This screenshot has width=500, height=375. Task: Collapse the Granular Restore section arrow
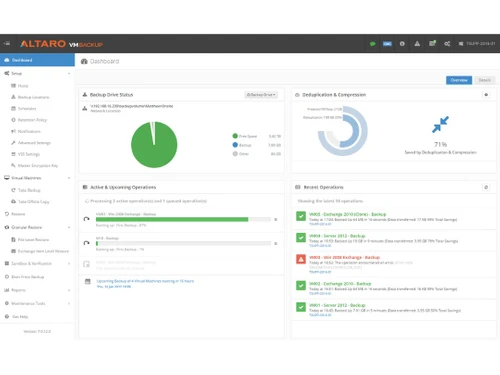tap(69, 227)
